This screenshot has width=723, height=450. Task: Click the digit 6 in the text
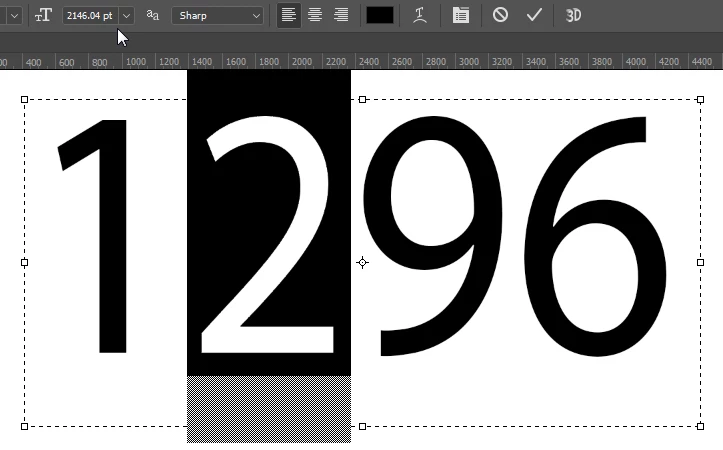click(595, 236)
